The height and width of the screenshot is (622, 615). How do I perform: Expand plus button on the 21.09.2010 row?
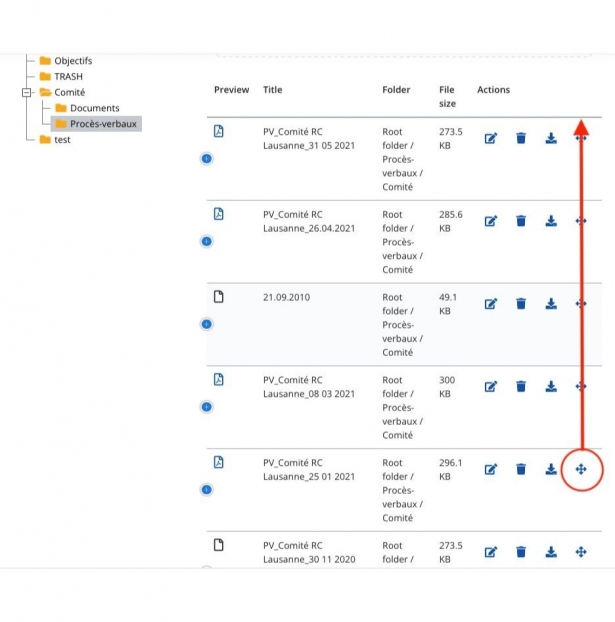206,324
